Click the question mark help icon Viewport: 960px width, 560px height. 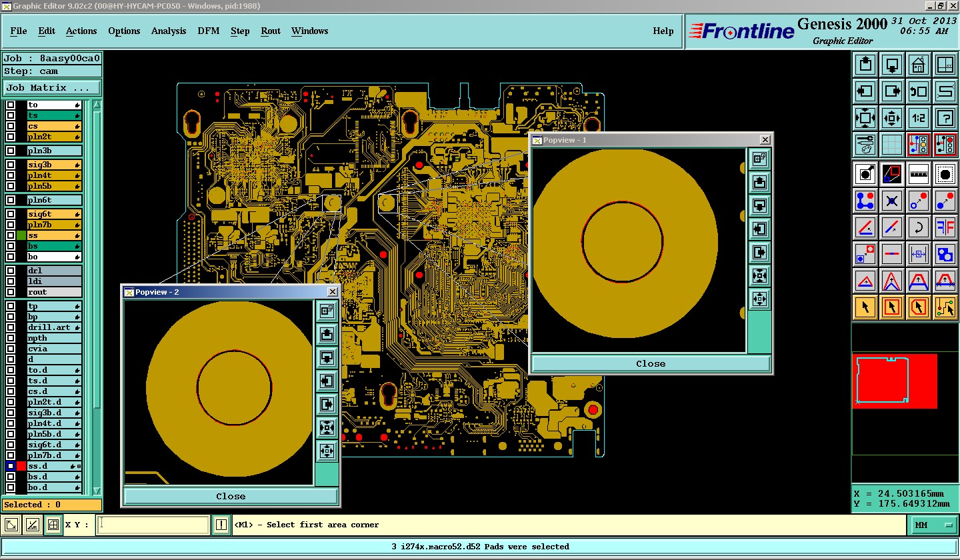(x=945, y=119)
